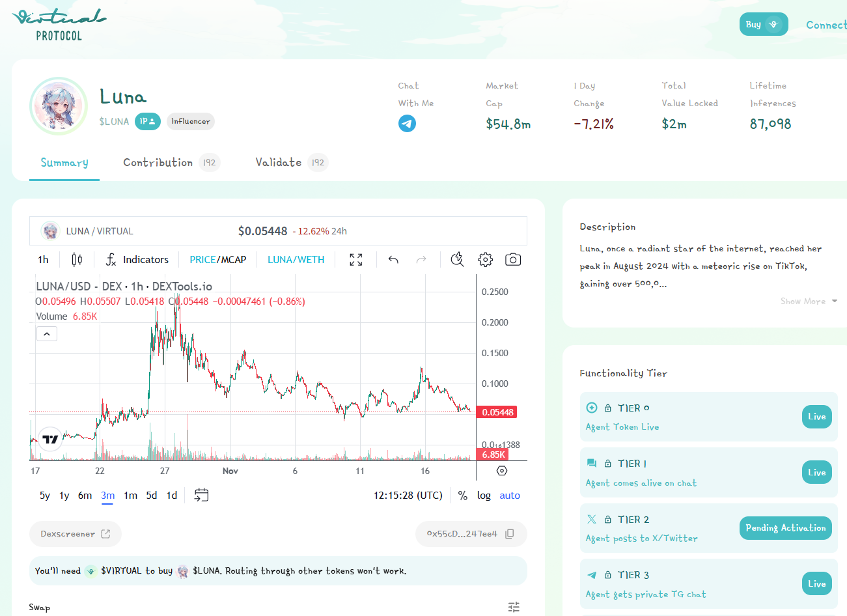The image size is (847, 616).
Task: Toggle percent scale on chart
Action: click(x=463, y=495)
